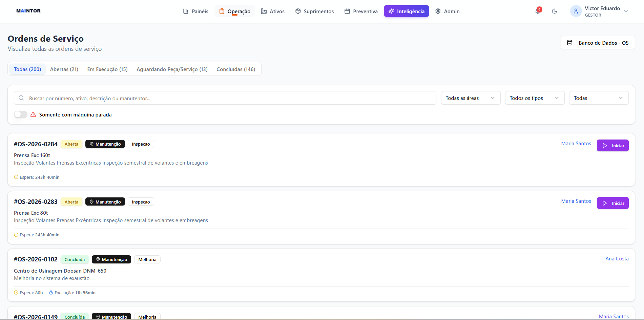
Task: Open the Suprimentos menu
Action: (314, 11)
